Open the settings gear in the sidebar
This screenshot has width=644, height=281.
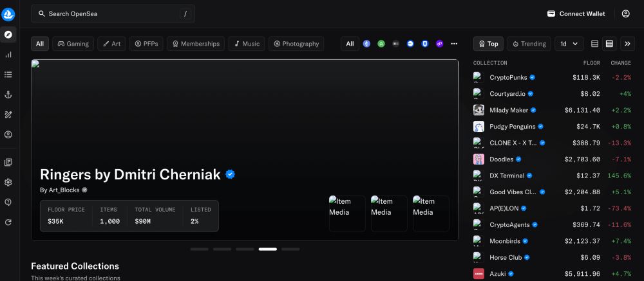point(8,182)
